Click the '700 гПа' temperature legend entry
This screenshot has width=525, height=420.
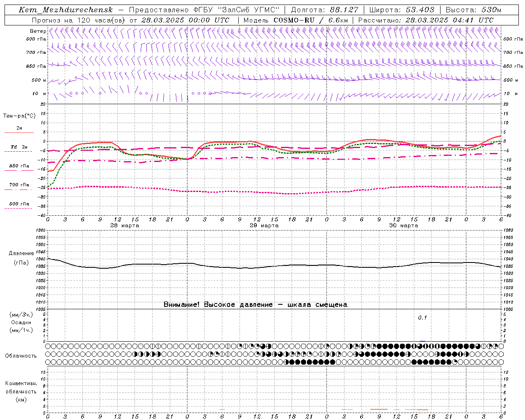(x=19, y=185)
